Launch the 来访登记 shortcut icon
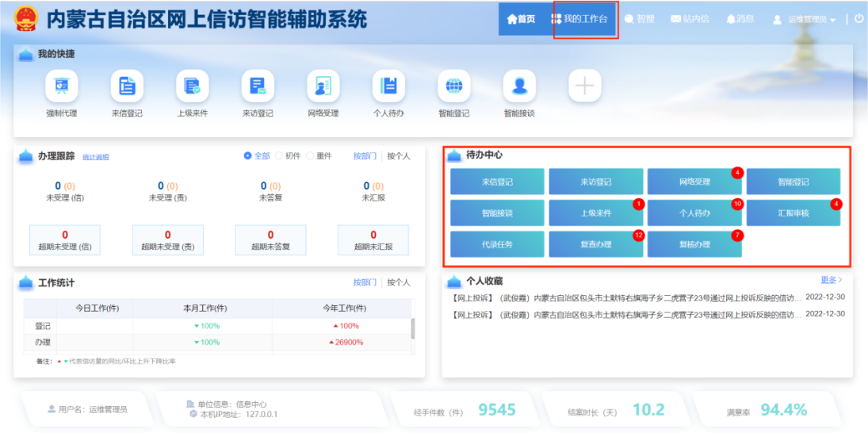The height and width of the screenshot is (433, 868). (x=258, y=86)
